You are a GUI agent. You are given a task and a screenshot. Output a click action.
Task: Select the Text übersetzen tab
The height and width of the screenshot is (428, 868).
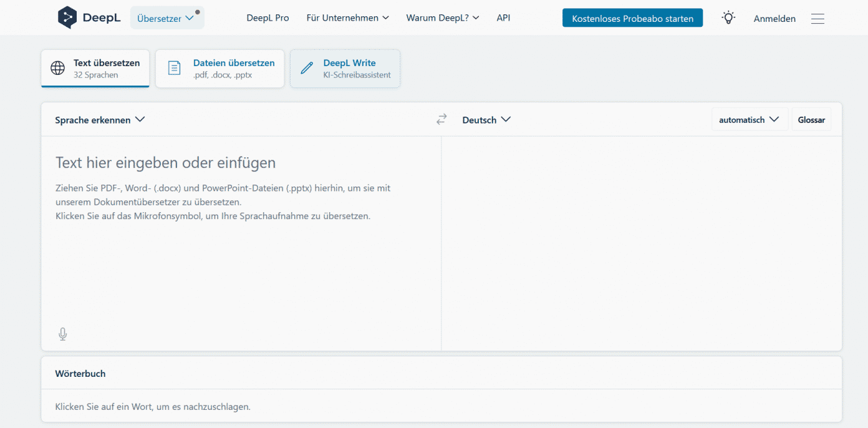95,69
